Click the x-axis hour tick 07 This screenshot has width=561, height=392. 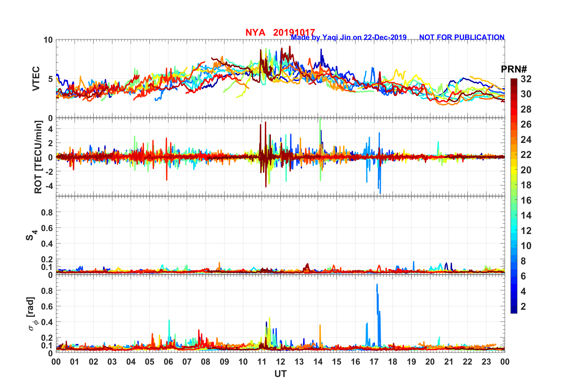click(187, 362)
